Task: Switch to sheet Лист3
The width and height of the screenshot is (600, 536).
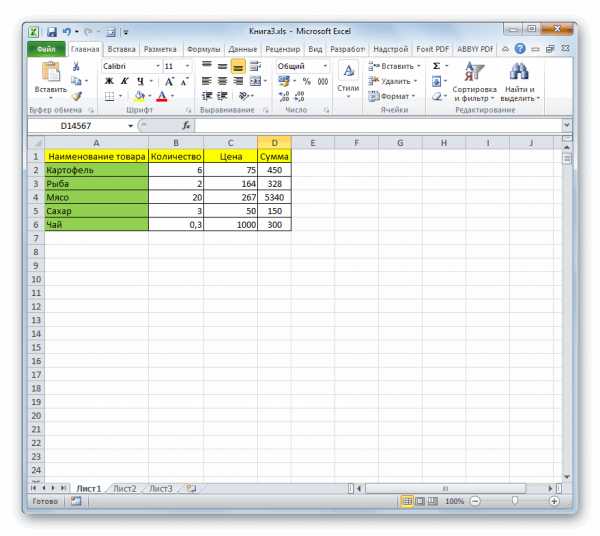Action: coord(161,489)
